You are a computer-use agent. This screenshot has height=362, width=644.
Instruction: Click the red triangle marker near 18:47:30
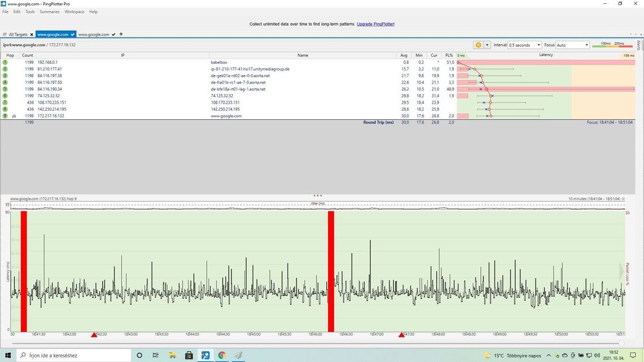pos(401,335)
